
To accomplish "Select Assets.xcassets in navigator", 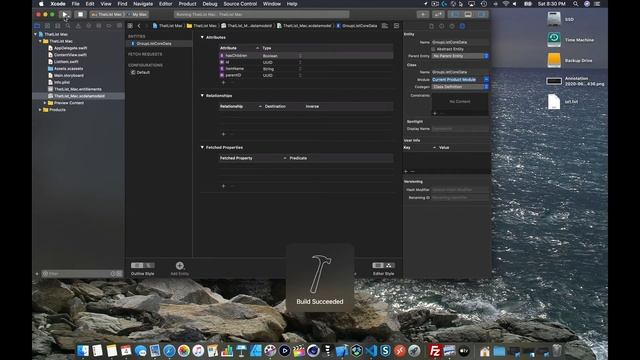I will pos(69,69).
